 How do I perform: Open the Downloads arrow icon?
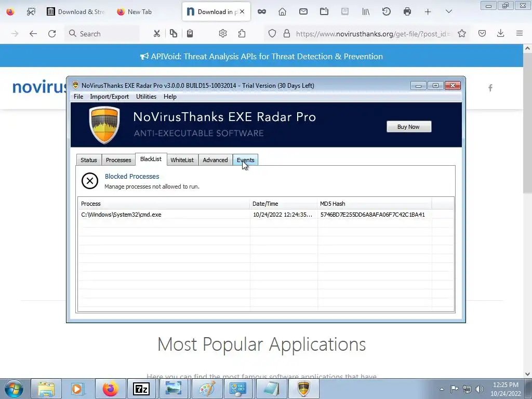pos(500,34)
